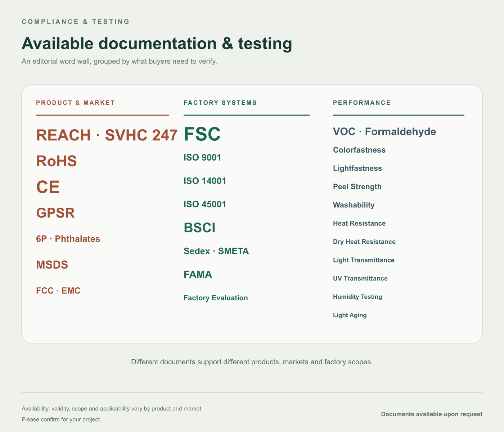Click 'VOC · Formaldehyde' text
This screenshot has width=504, height=432.
[384, 131]
